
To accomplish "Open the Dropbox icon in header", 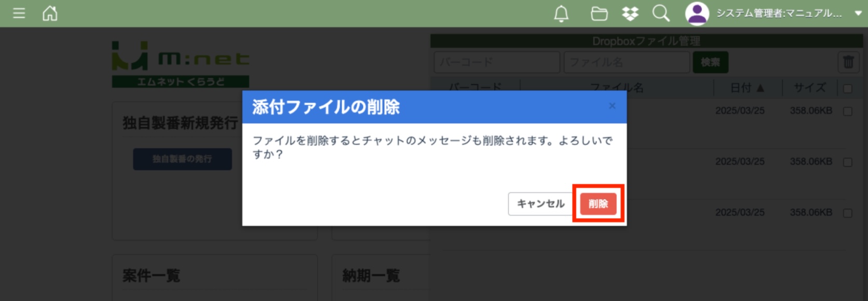I will (x=630, y=14).
